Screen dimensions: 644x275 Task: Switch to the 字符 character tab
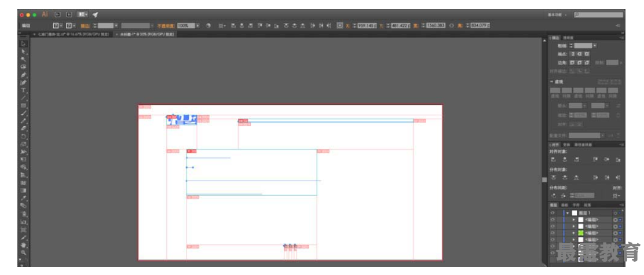tap(576, 205)
